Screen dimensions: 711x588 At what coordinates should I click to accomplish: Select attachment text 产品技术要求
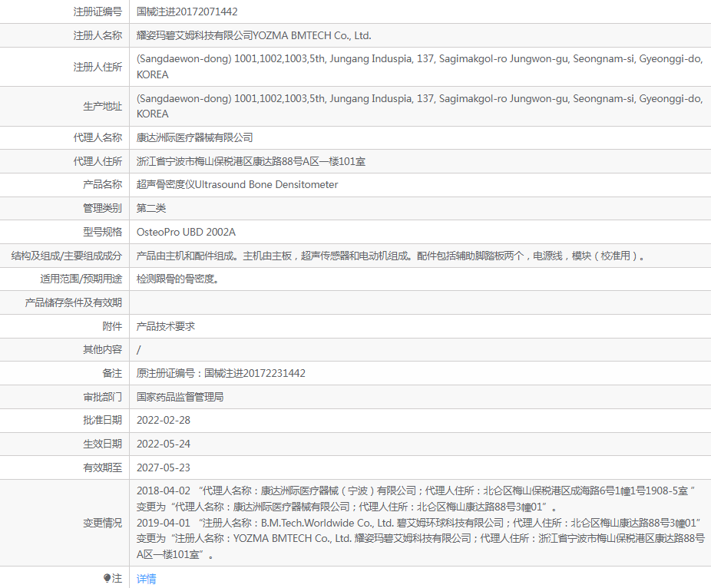click(x=166, y=326)
